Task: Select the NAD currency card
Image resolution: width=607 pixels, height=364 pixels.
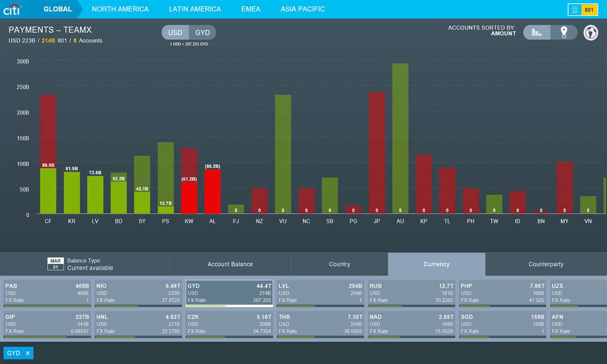Action: pos(411,325)
